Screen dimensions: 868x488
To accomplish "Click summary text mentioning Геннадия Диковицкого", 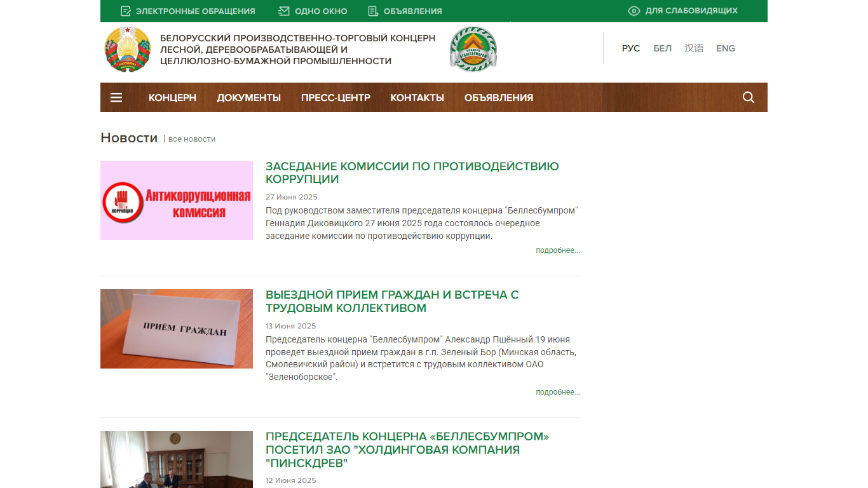I will pyautogui.click(x=422, y=223).
